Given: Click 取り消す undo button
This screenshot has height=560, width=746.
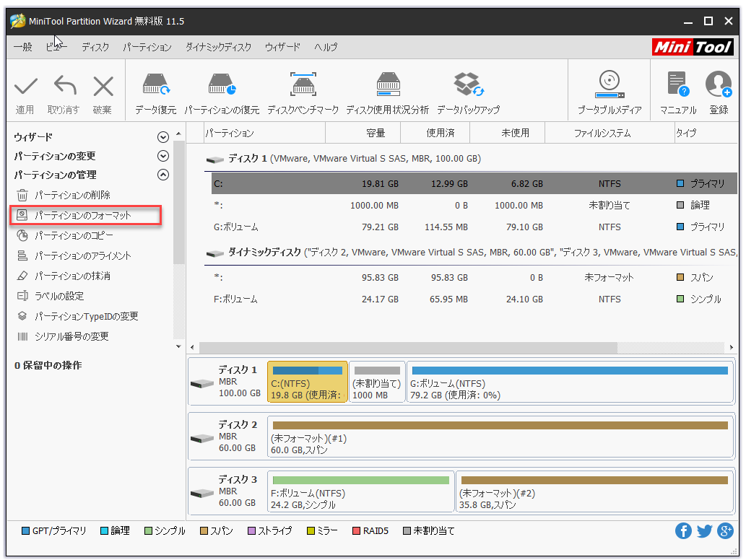Looking at the screenshot, I should coord(64,88).
